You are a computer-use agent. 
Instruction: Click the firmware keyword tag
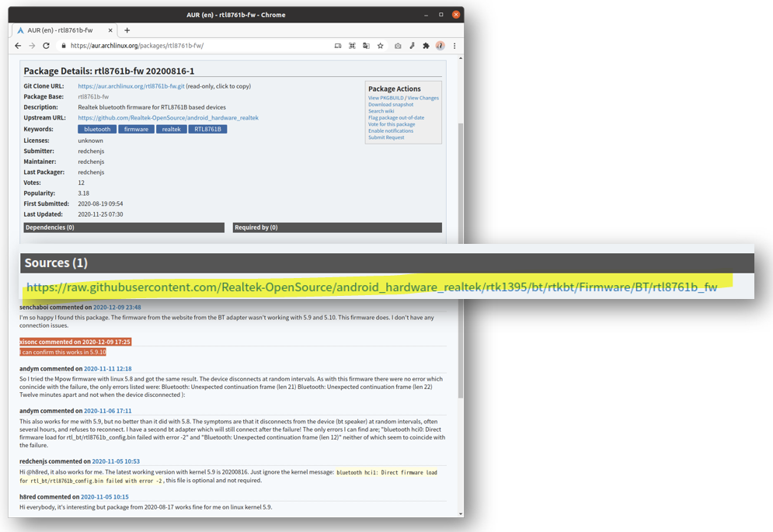click(136, 129)
